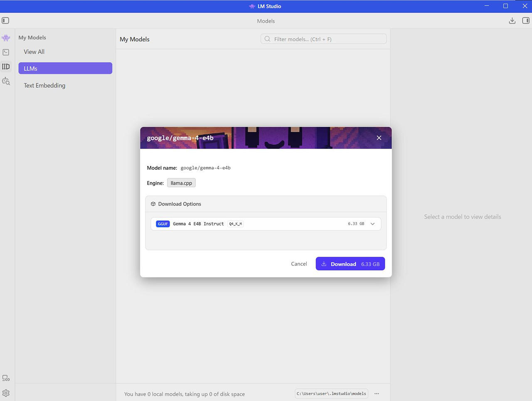Open the downloads icon in top bar

512,20
